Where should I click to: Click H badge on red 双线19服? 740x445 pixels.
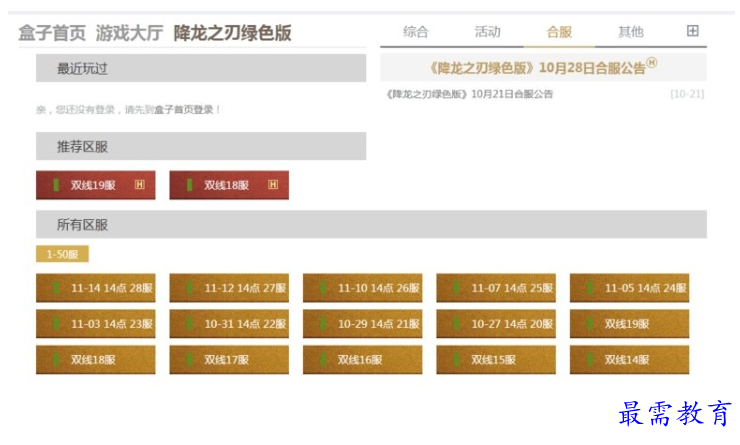pos(140,185)
